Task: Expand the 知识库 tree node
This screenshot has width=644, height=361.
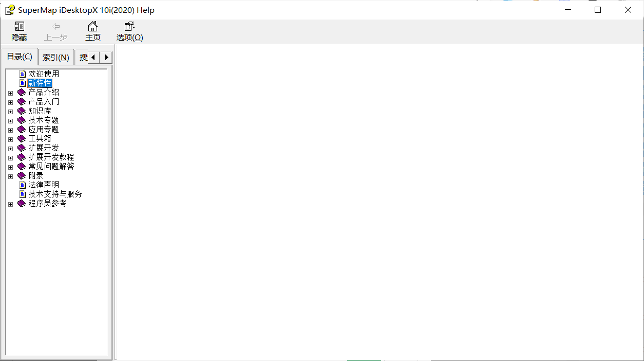Action: (10, 112)
